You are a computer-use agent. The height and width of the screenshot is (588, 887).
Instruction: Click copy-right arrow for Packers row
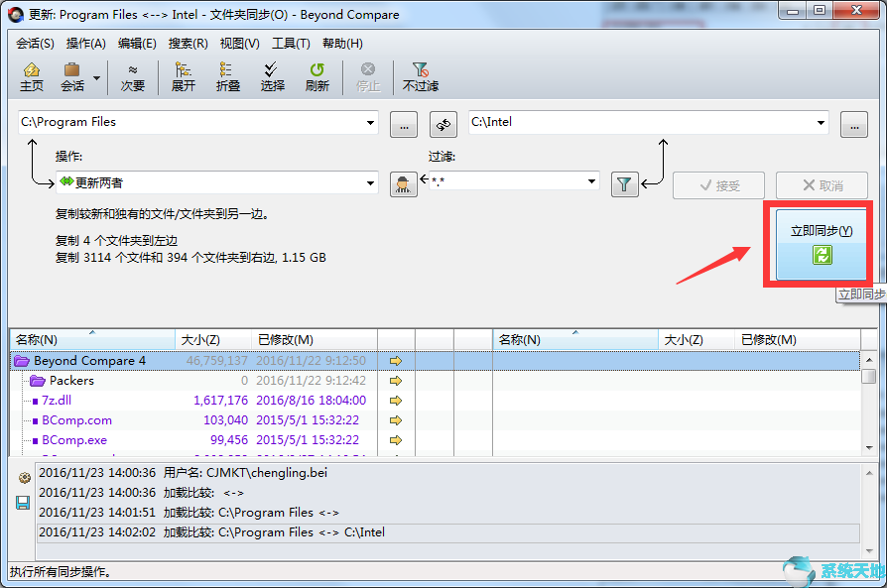pos(396,381)
